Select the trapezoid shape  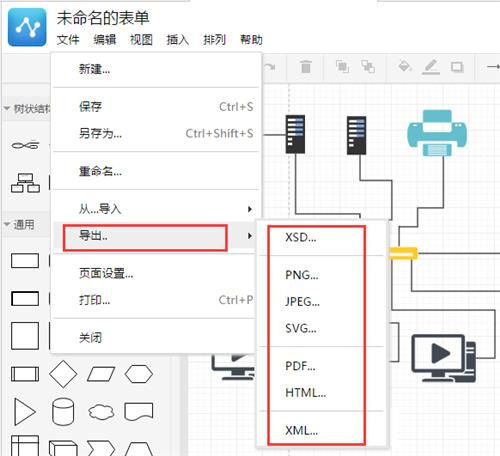click(x=139, y=449)
